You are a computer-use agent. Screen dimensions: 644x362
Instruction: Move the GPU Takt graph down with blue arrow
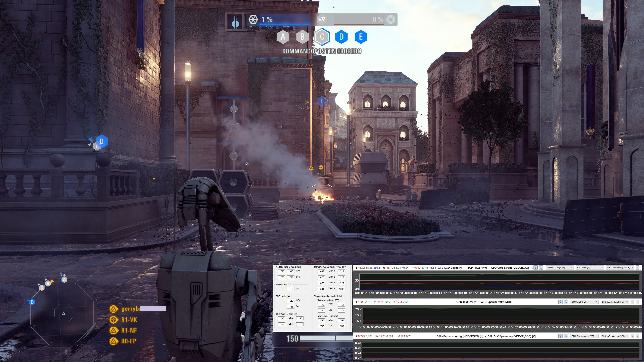pos(566,302)
